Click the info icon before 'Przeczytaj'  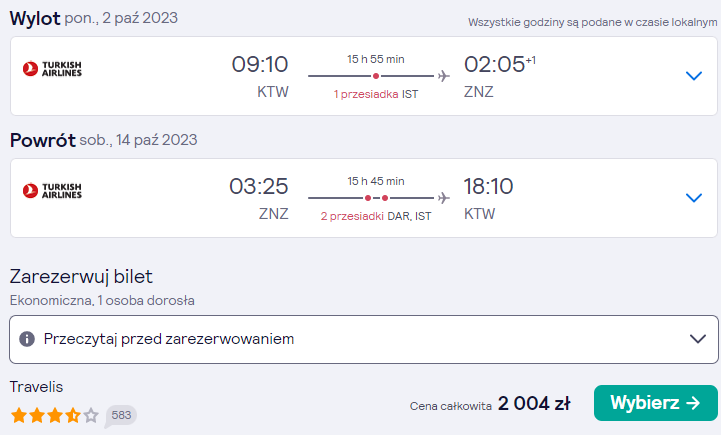tap(27, 339)
